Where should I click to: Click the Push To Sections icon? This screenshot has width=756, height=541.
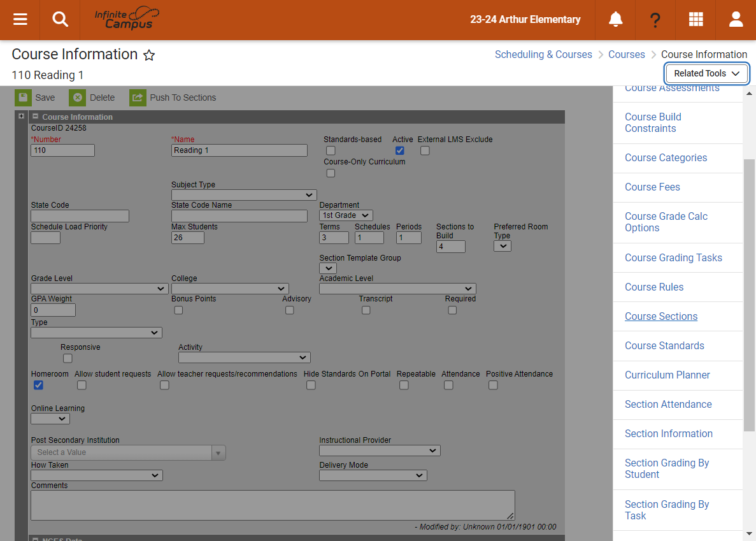pyautogui.click(x=138, y=97)
